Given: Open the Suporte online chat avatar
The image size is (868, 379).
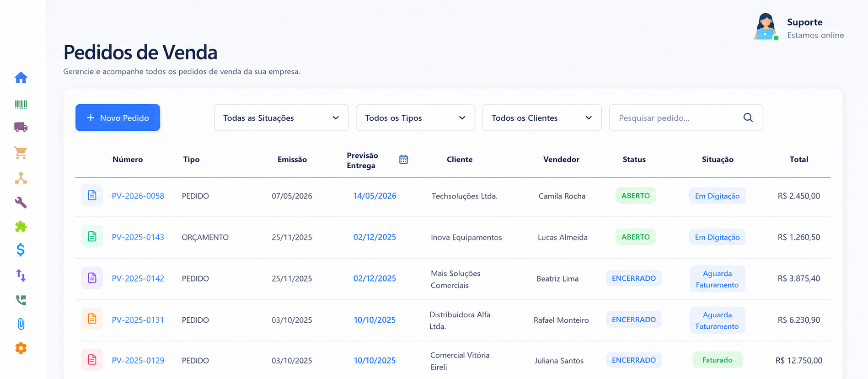Looking at the screenshot, I should point(766,27).
